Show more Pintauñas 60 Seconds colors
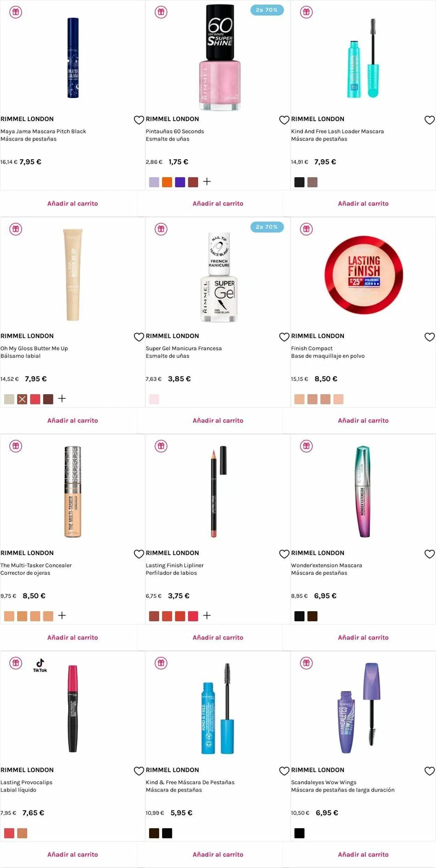The height and width of the screenshot is (868, 436). point(207,182)
